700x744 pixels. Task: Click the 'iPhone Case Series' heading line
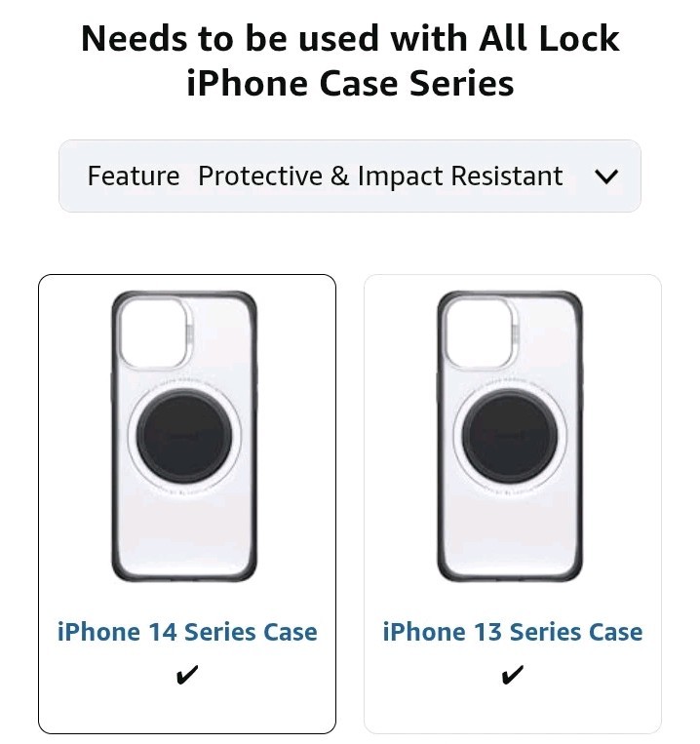[350, 83]
